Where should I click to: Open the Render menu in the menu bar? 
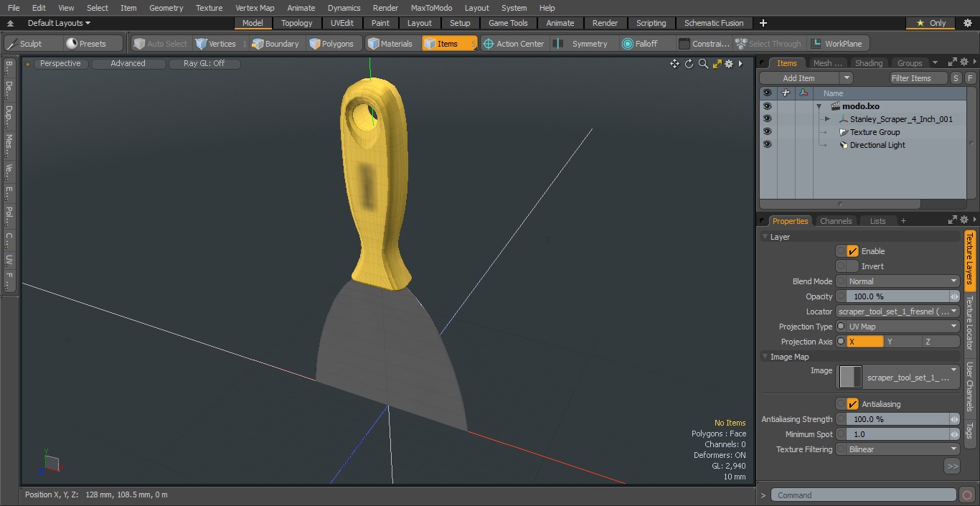click(385, 8)
